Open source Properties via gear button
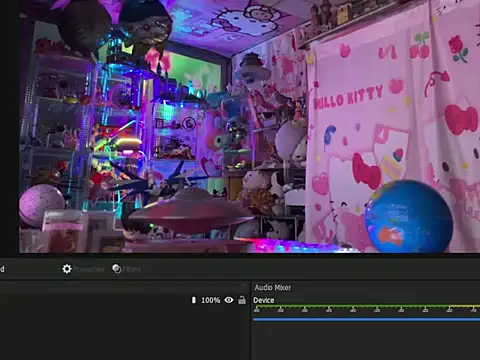This screenshot has width=480, height=360. tap(83, 269)
